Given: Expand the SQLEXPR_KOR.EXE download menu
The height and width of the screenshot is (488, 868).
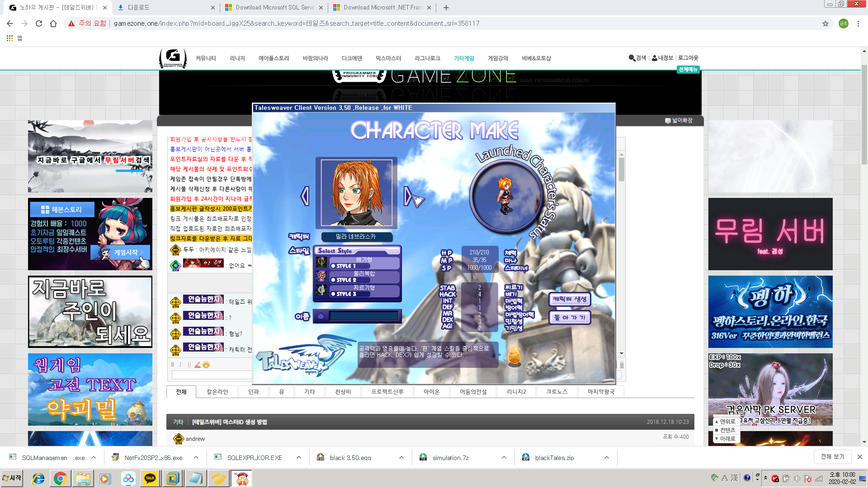Looking at the screenshot, I should click(x=299, y=457).
